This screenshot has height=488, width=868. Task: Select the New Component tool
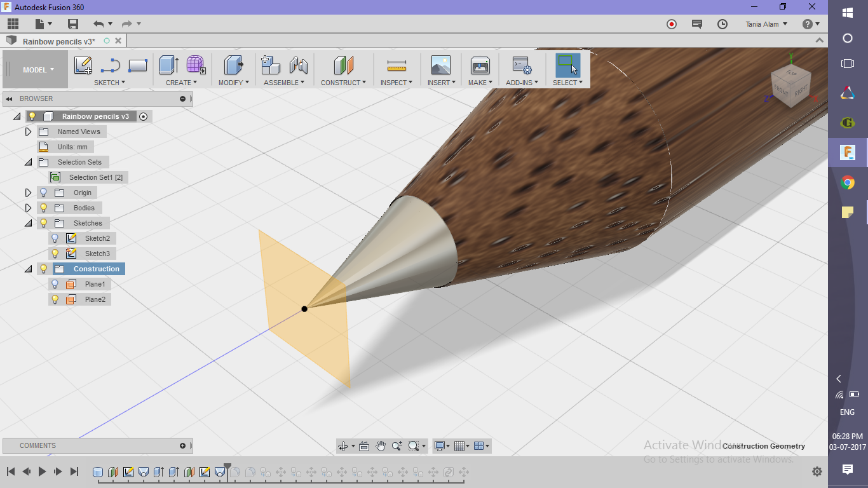pos(271,65)
